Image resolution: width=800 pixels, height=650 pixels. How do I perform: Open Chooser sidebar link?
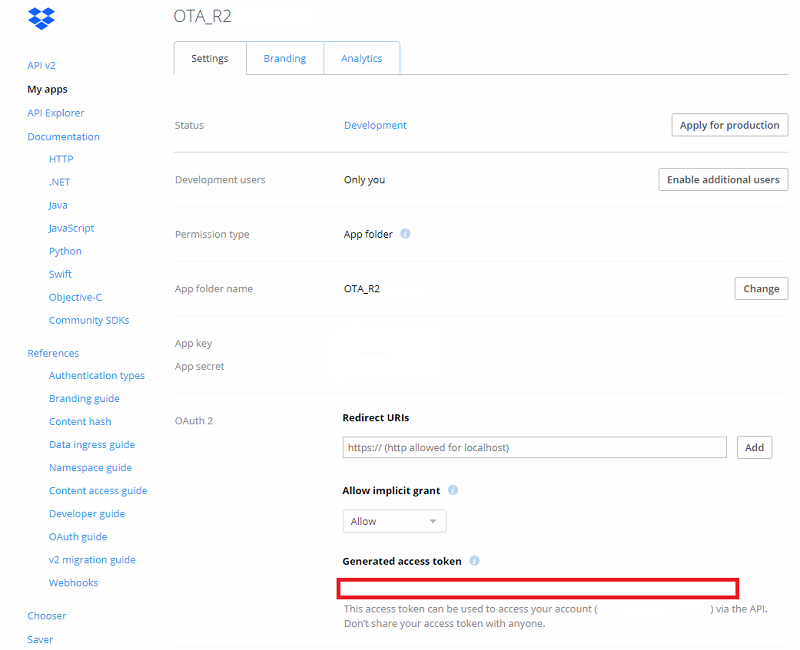click(x=47, y=616)
